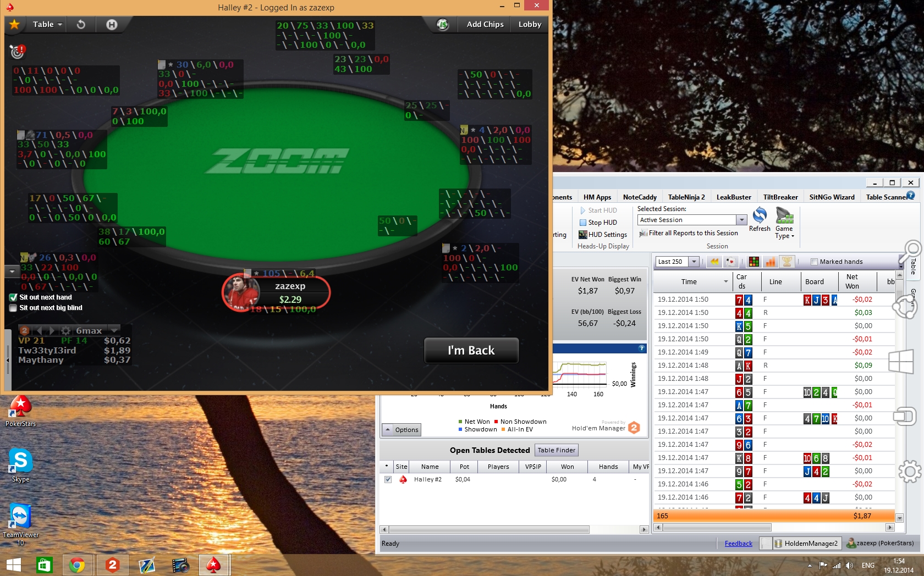Click the small dropdown arrow at table left edge

(12, 272)
